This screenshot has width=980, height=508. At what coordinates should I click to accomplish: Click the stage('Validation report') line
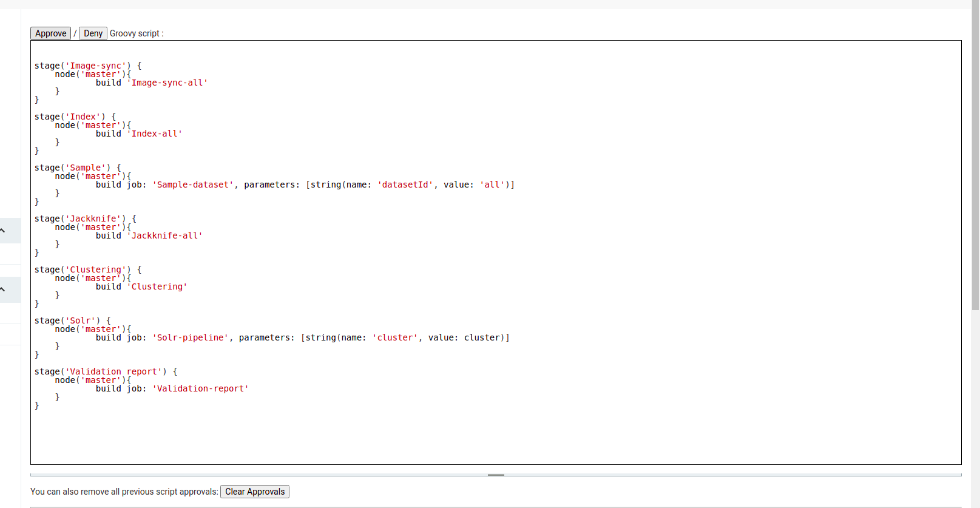(106, 371)
